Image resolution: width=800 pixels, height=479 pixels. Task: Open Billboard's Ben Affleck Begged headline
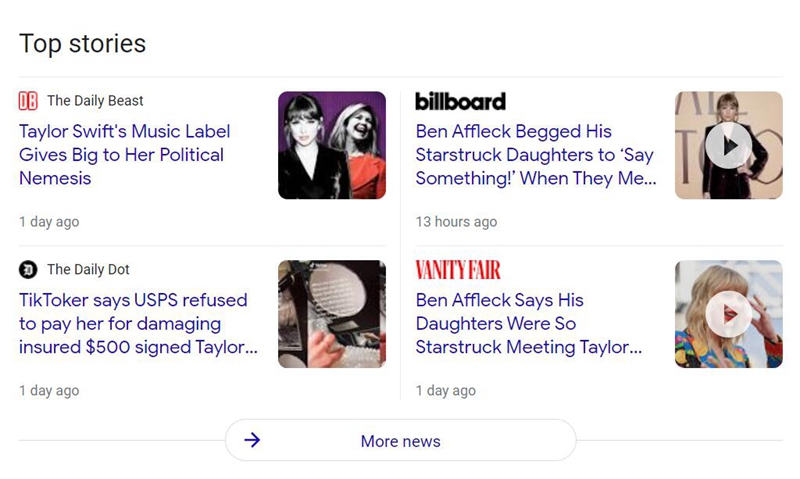pos(536,155)
